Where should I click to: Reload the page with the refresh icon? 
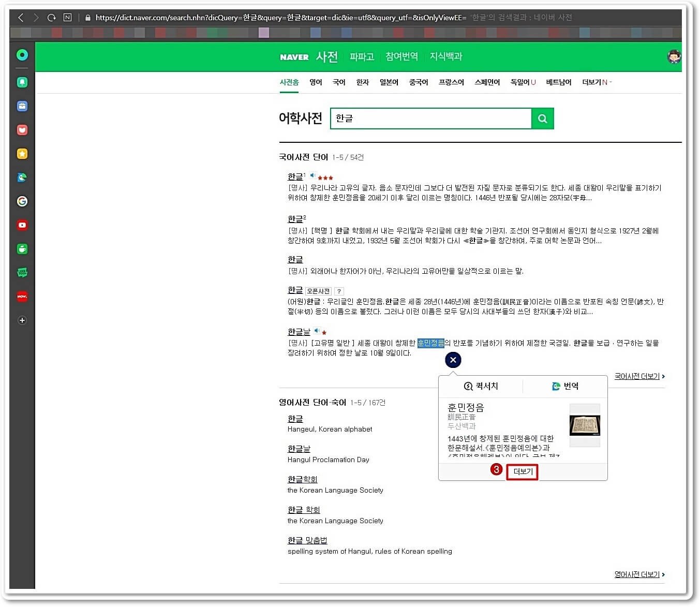pyautogui.click(x=51, y=18)
